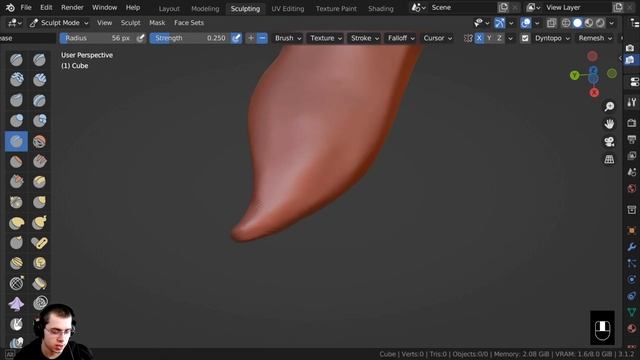Select the Pinch brush
Screen dimensions: 640x360
pyautogui.click(x=16, y=202)
